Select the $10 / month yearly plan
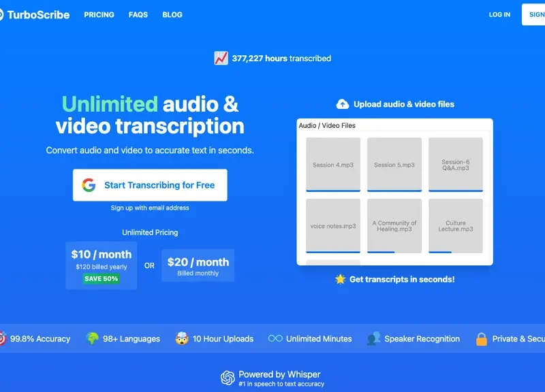Viewport: 545px width, 392px height. [x=101, y=265]
